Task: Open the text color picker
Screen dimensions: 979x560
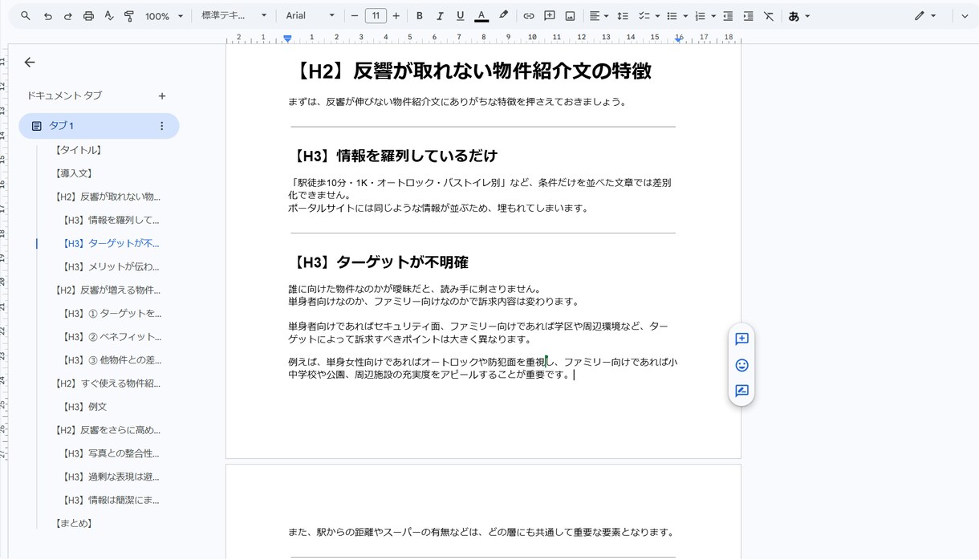Action: [x=481, y=16]
